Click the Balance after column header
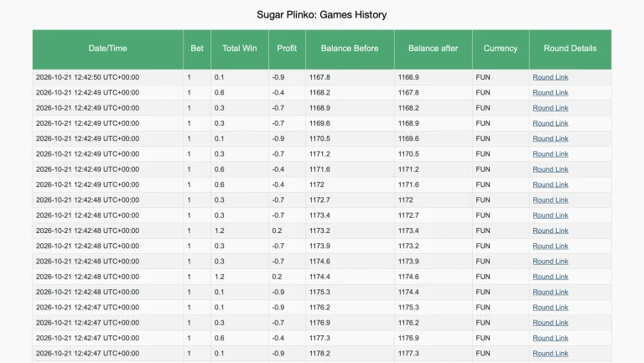 click(x=433, y=49)
